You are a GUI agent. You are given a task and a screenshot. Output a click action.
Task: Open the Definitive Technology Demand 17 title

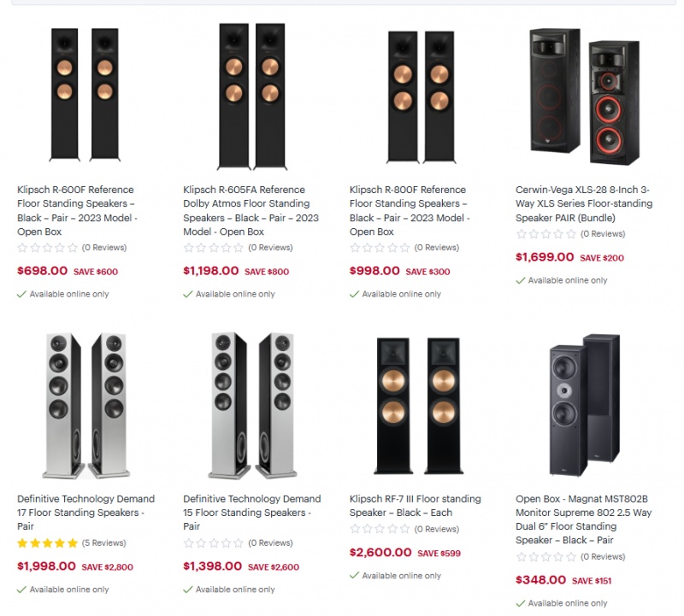pyautogui.click(x=86, y=513)
